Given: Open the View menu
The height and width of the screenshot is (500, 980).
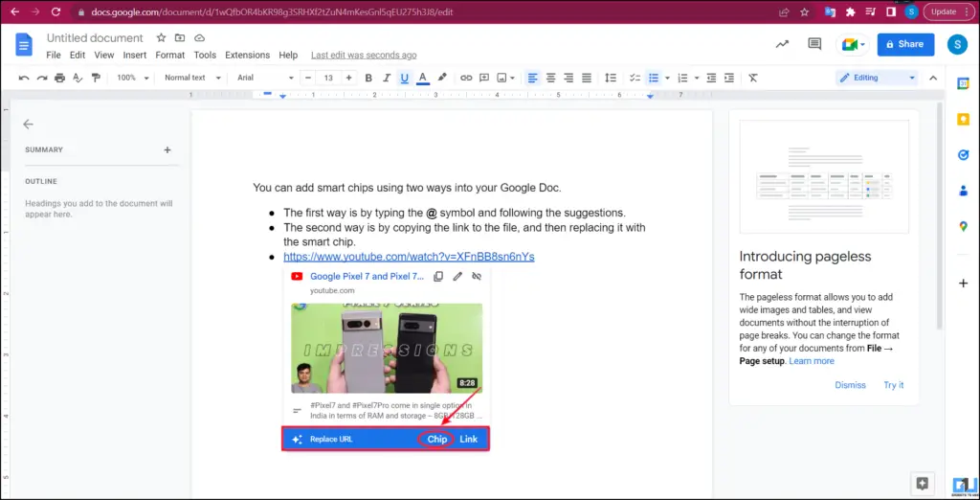Looking at the screenshot, I should pos(104,55).
